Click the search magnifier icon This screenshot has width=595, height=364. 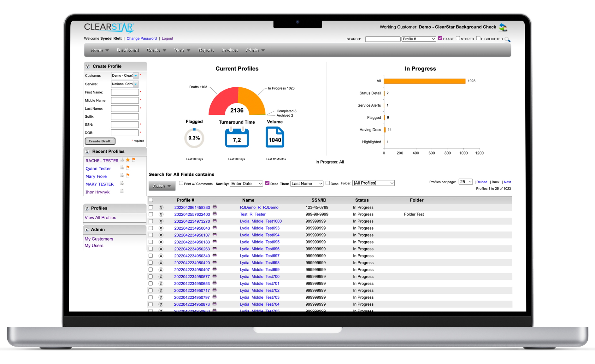(507, 39)
